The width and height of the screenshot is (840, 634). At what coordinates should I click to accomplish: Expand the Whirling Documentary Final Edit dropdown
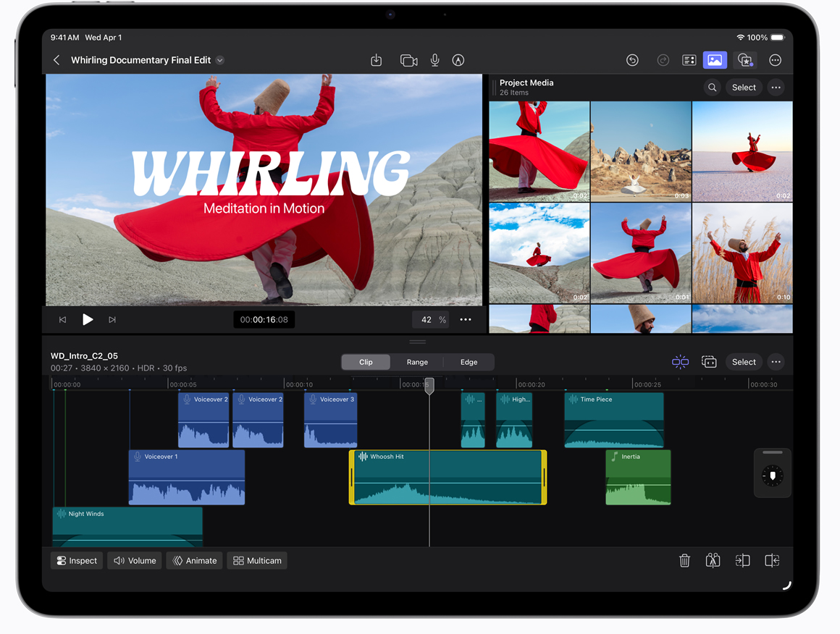[x=220, y=61]
